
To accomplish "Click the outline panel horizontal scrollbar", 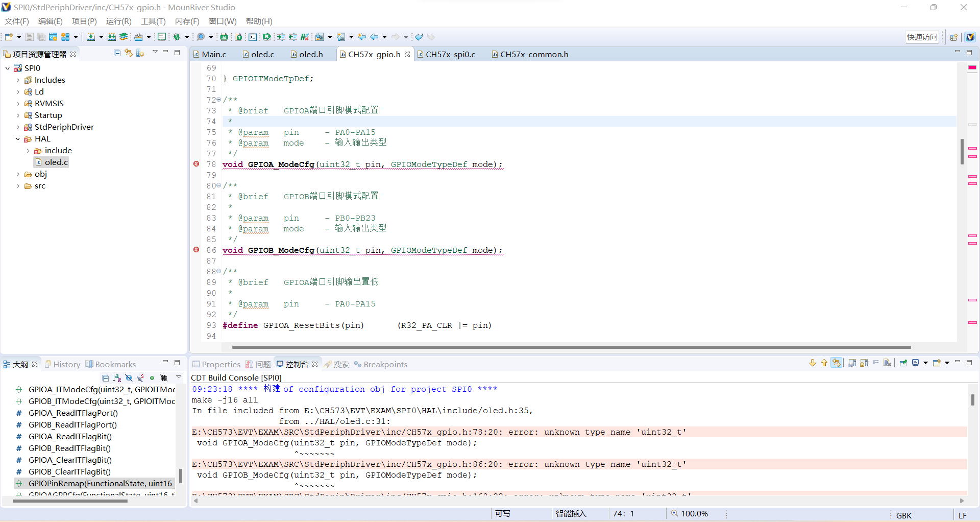I will tap(70, 501).
